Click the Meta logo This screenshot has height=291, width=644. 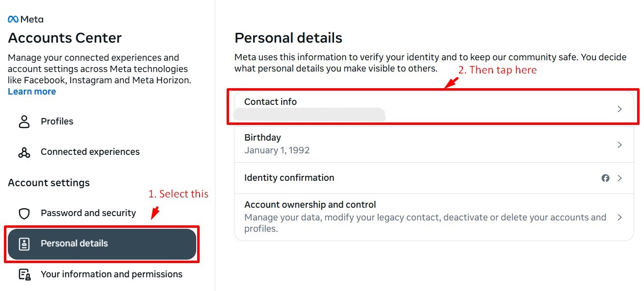25,19
